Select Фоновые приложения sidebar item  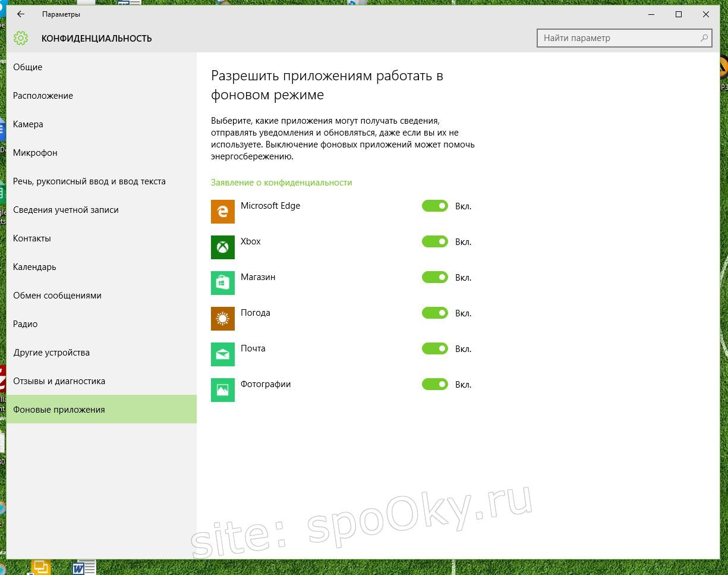coord(102,410)
